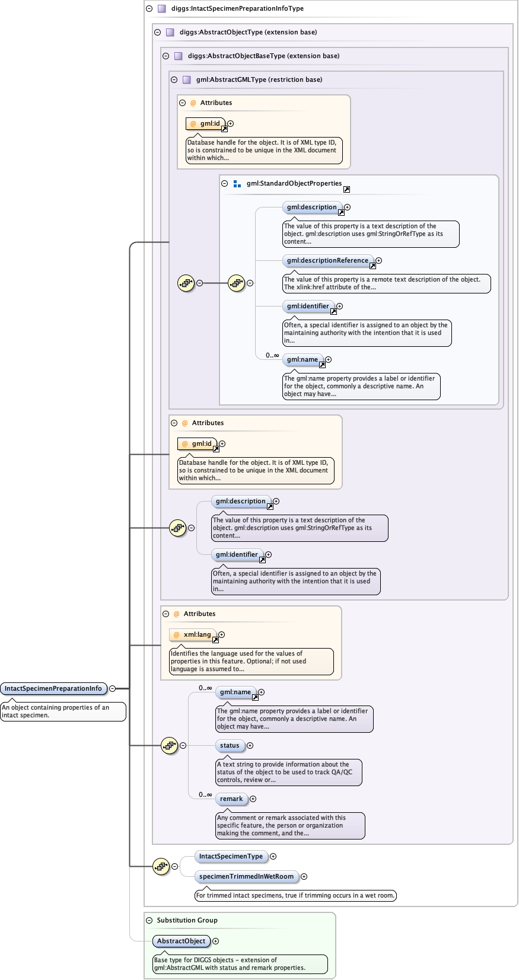Expand the specimenTrimmedInWetRoom element
The image size is (519, 980).
pos(304,876)
